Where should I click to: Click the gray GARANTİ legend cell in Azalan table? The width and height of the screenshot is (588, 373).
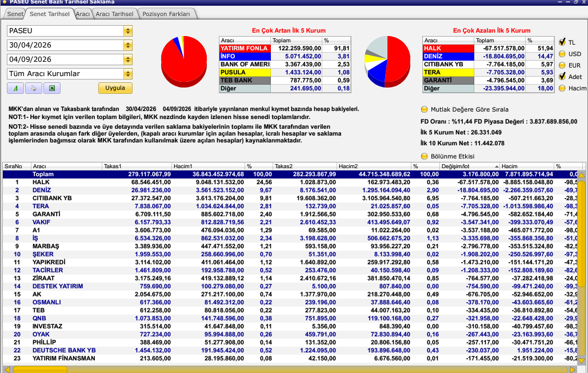click(x=448, y=80)
